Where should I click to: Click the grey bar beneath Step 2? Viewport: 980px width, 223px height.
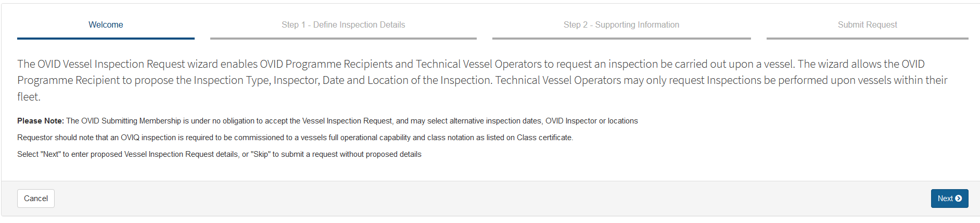(x=621, y=38)
